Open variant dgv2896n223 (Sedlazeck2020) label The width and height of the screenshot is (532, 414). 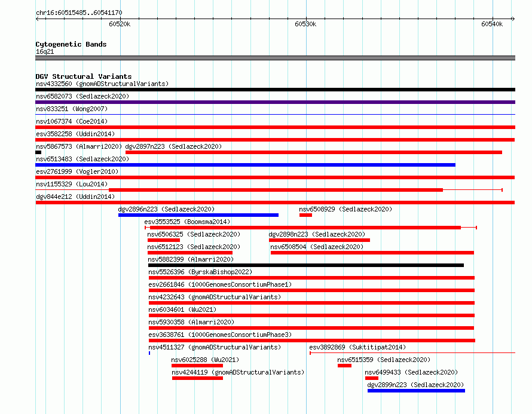point(166,209)
